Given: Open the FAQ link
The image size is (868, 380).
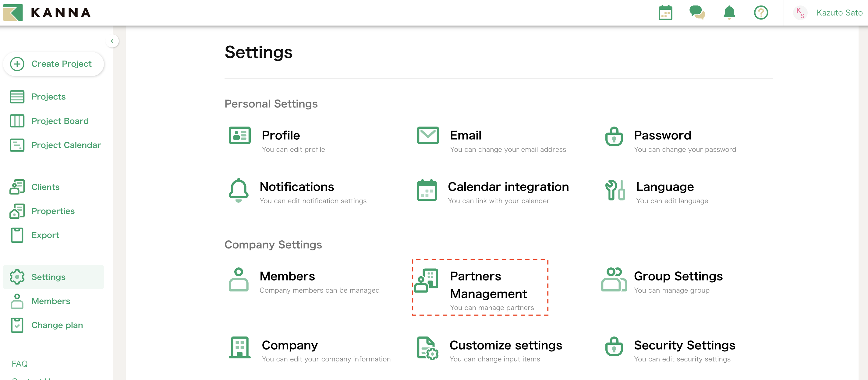Looking at the screenshot, I should (19, 364).
